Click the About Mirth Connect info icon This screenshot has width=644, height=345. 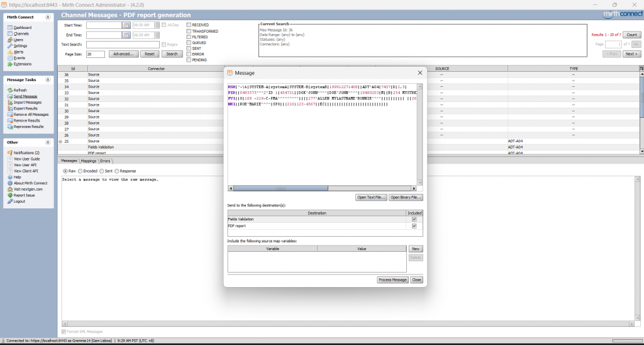(10, 183)
